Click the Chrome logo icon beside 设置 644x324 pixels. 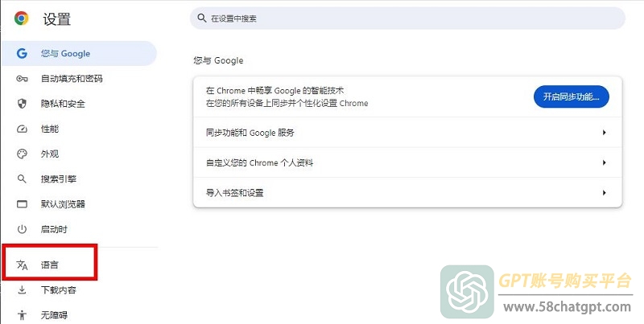click(22, 18)
